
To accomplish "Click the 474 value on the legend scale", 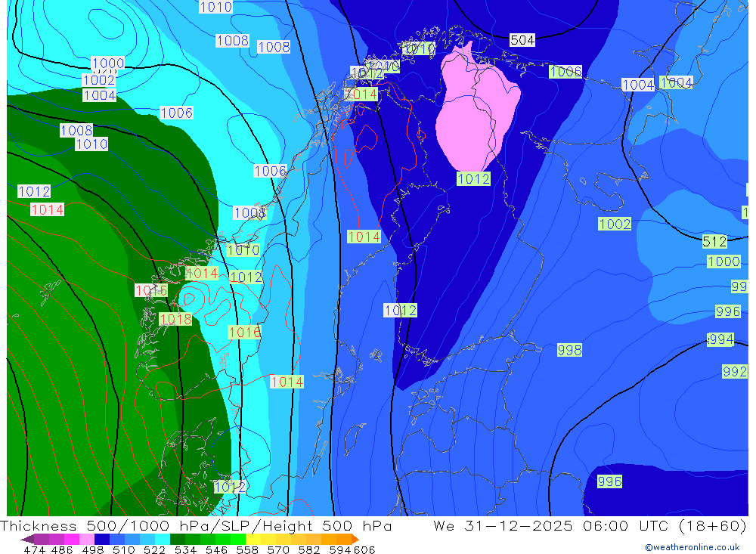I will [x=34, y=549].
